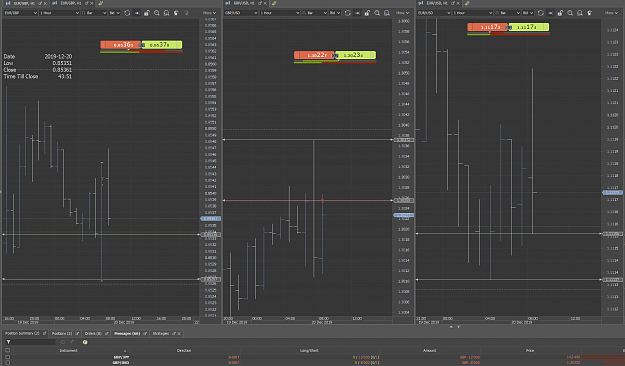625x366 pixels.
Task: Open the Bar chart type dropdown on EUR/GBP
Action: tap(94, 13)
